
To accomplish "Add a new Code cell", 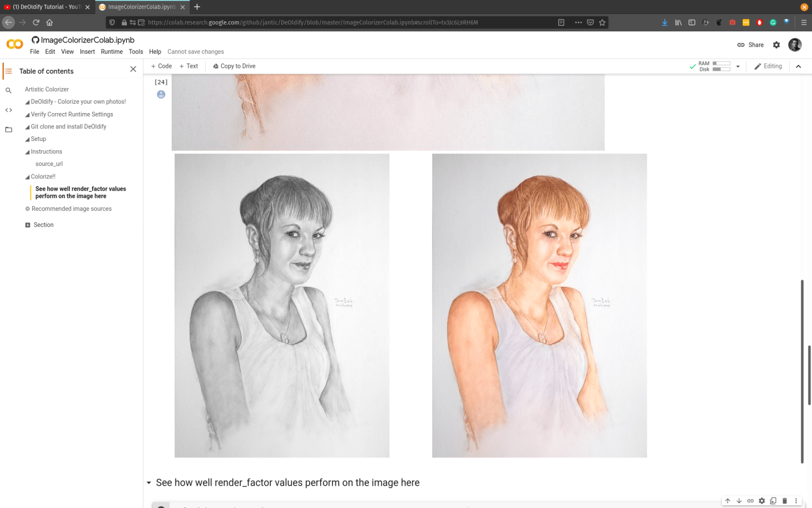I will pos(161,66).
